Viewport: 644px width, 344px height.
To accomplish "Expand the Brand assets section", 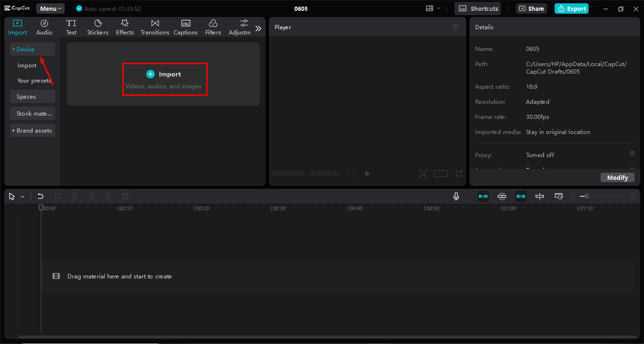I will click(x=32, y=130).
